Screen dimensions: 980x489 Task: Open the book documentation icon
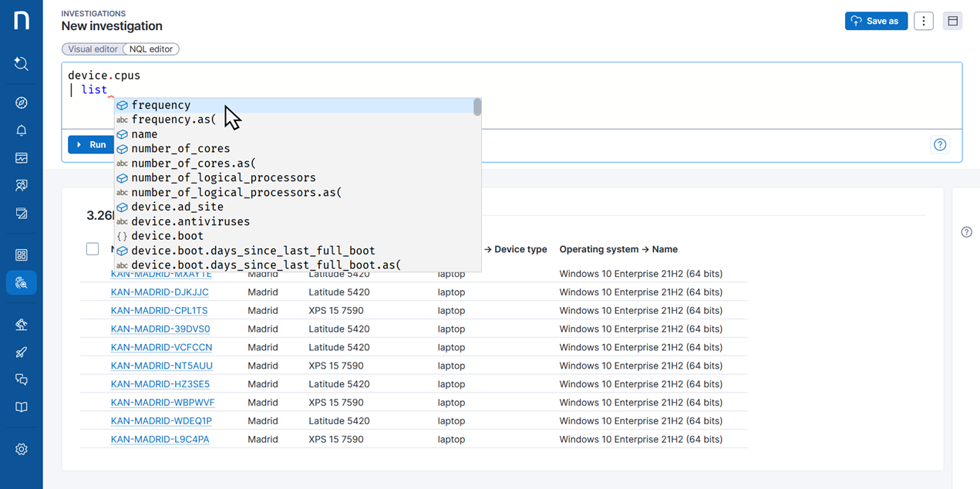click(21, 407)
